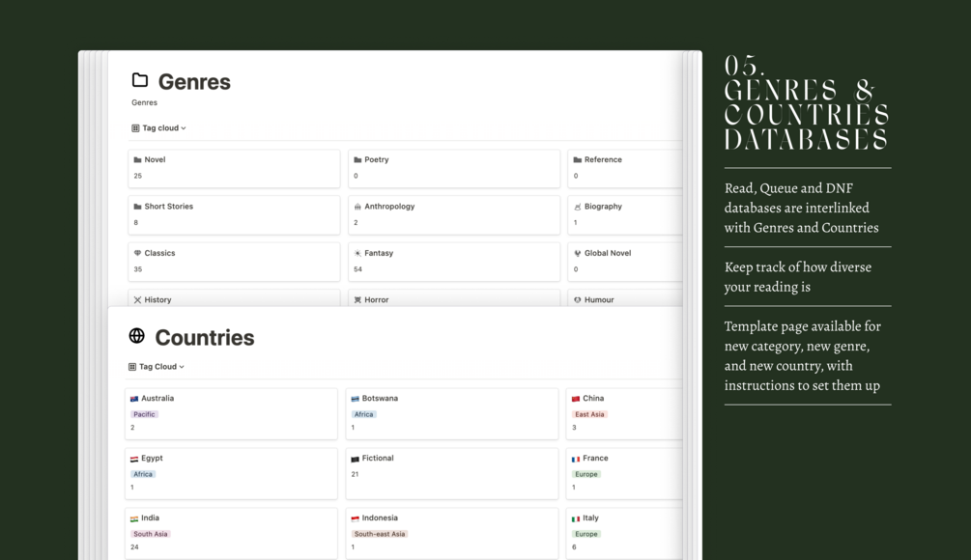Screen dimensions: 971x560
Task: Click the Africa tag on Botswana card
Action: [x=363, y=414]
